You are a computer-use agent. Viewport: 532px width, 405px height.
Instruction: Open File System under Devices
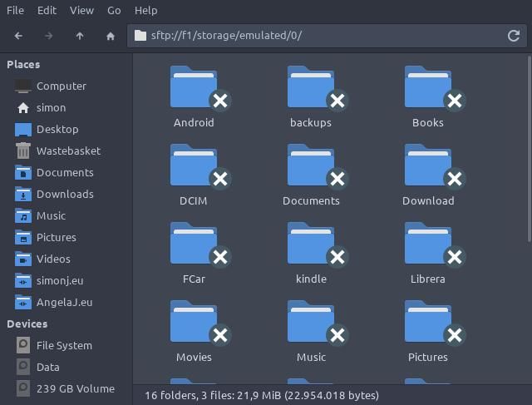click(66, 346)
